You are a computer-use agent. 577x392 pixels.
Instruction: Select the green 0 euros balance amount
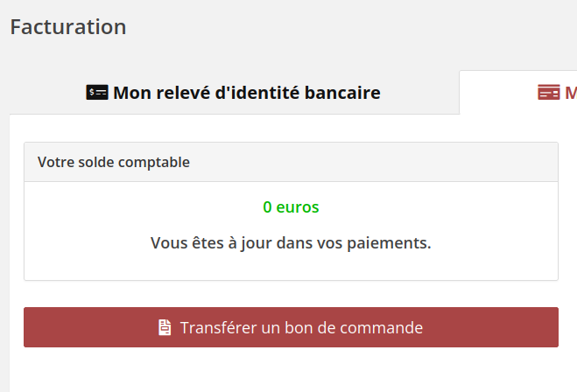[291, 207]
